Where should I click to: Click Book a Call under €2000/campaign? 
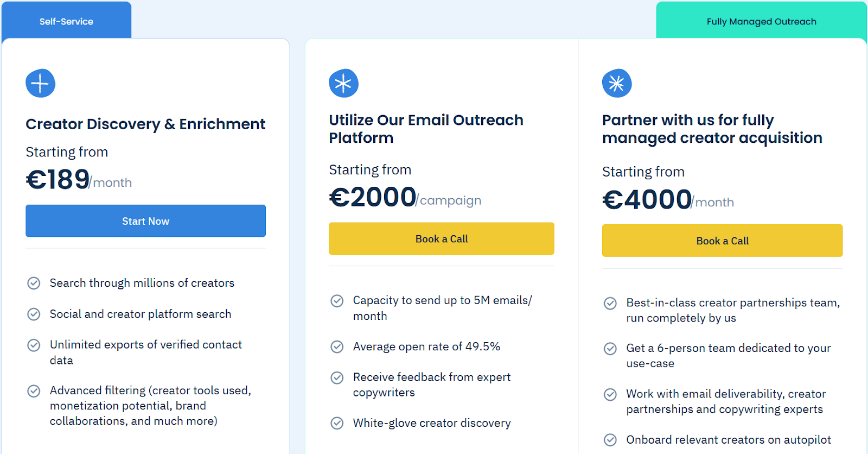click(442, 238)
